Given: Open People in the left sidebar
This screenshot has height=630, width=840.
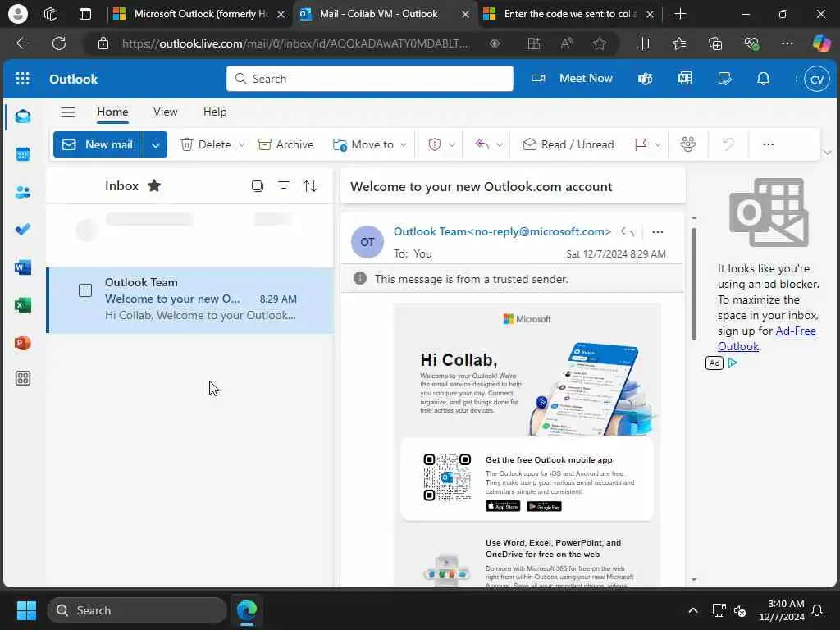Looking at the screenshot, I should click(x=23, y=192).
